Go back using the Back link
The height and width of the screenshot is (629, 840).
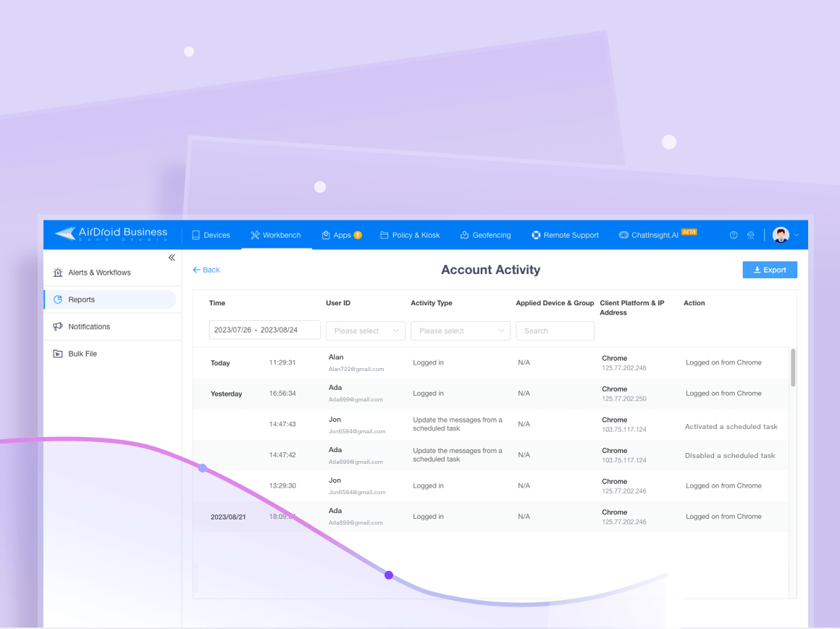point(206,270)
